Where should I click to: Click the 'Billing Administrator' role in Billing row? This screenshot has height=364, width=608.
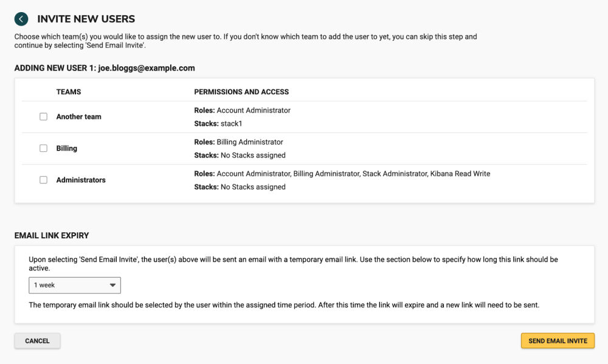(x=250, y=142)
